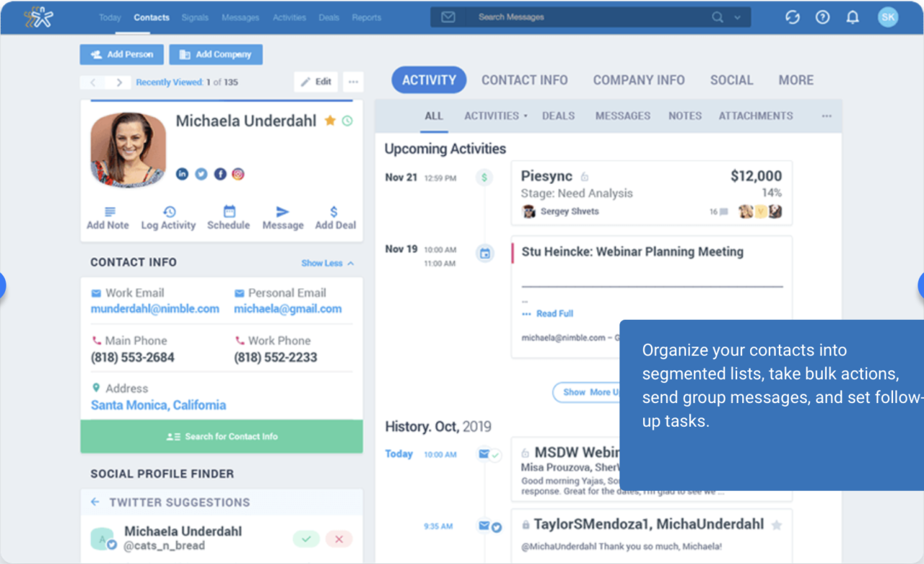Open michaela@gmail.com email link

point(288,308)
